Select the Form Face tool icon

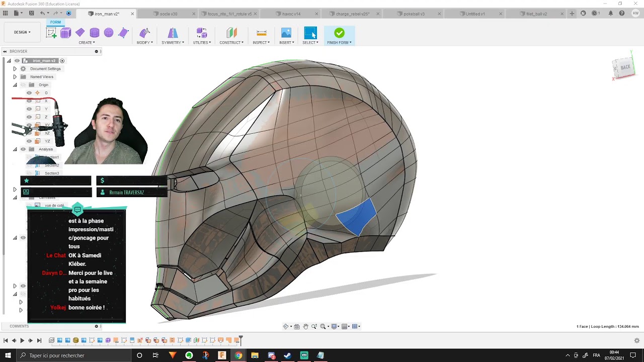pos(123,33)
